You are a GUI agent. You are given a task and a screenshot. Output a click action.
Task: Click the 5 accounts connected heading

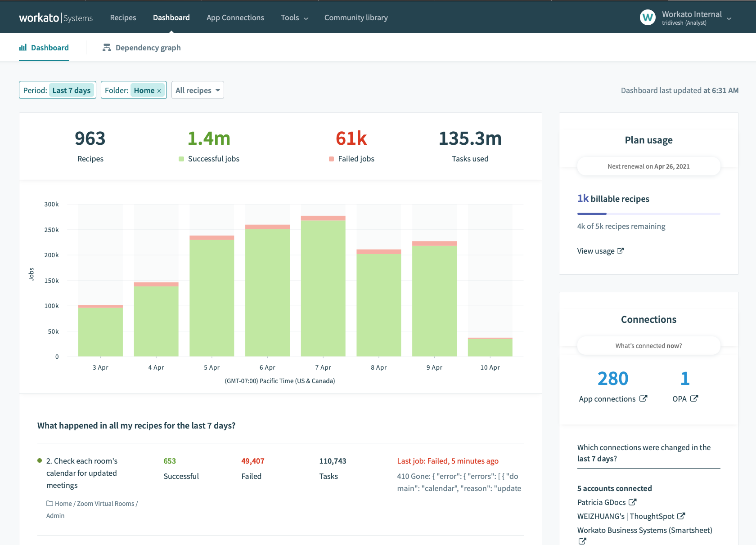click(615, 488)
